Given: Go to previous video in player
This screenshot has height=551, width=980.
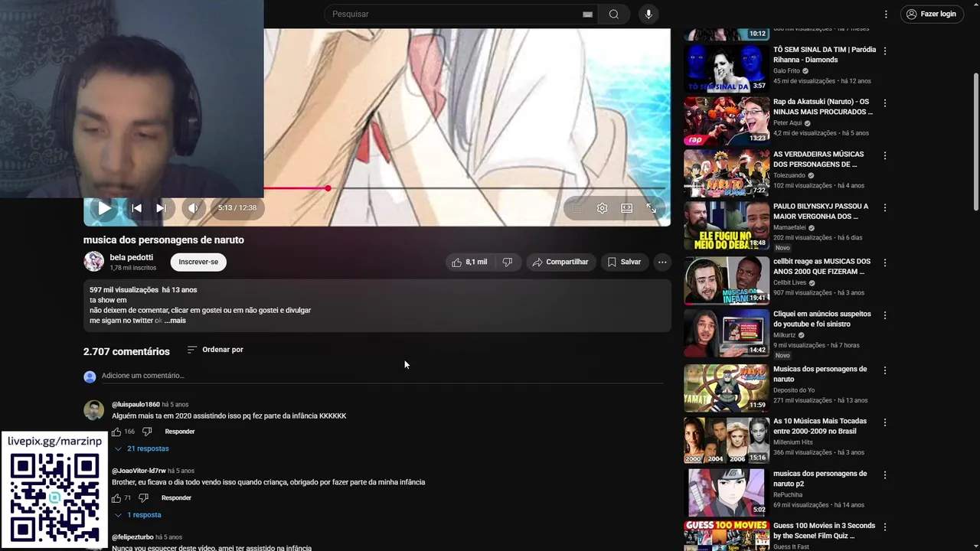Looking at the screenshot, I should [x=136, y=208].
